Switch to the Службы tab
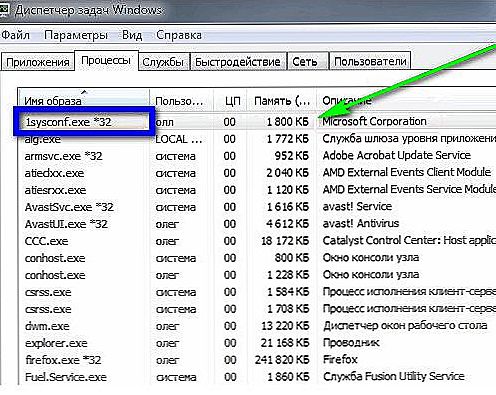The width and height of the screenshot is (496, 395). 163,62
